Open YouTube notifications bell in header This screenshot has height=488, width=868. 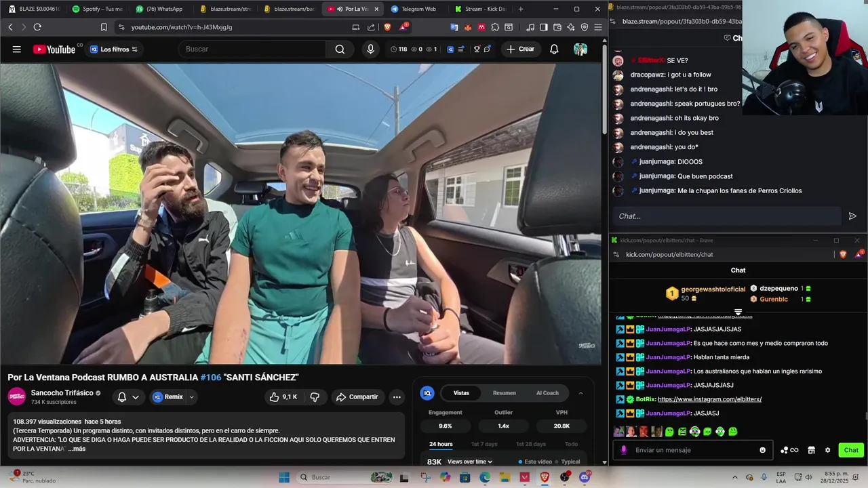(554, 49)
